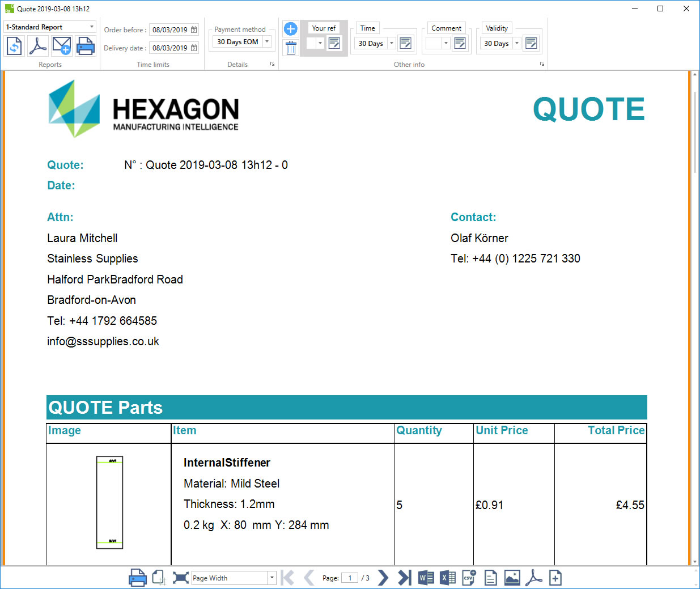Open the Page Width zoom dropdown
This screenshot has height=589, width=700.
click(x=272, y=578)
